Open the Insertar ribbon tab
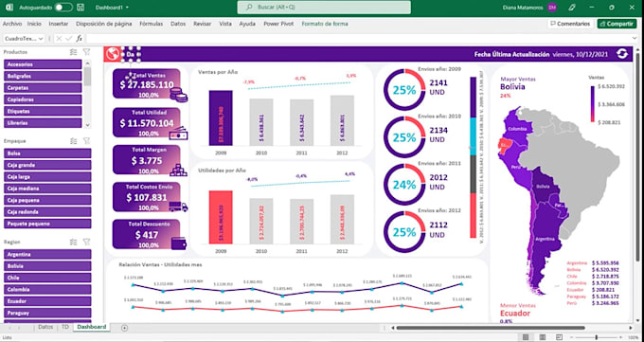644x342 pixels. coord(59,24)
